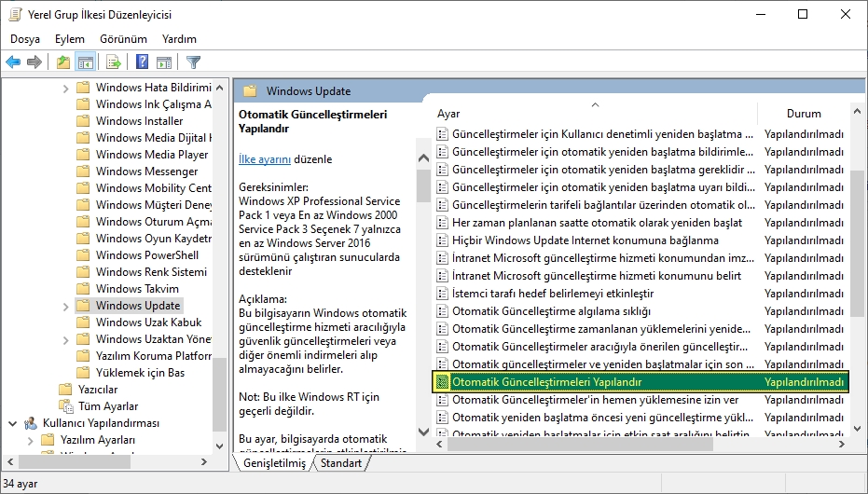
Task: Open the Yardım menu
Action: 179,39
